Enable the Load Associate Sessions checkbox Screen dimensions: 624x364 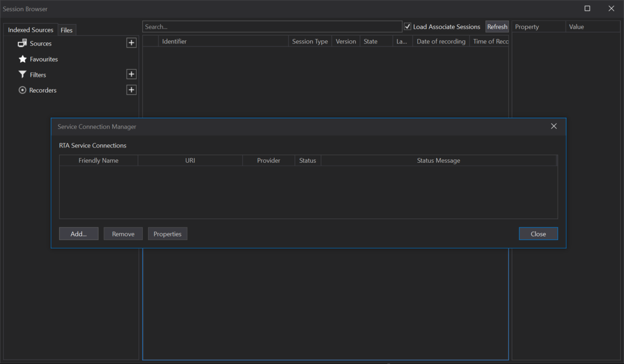coord(407,26)
